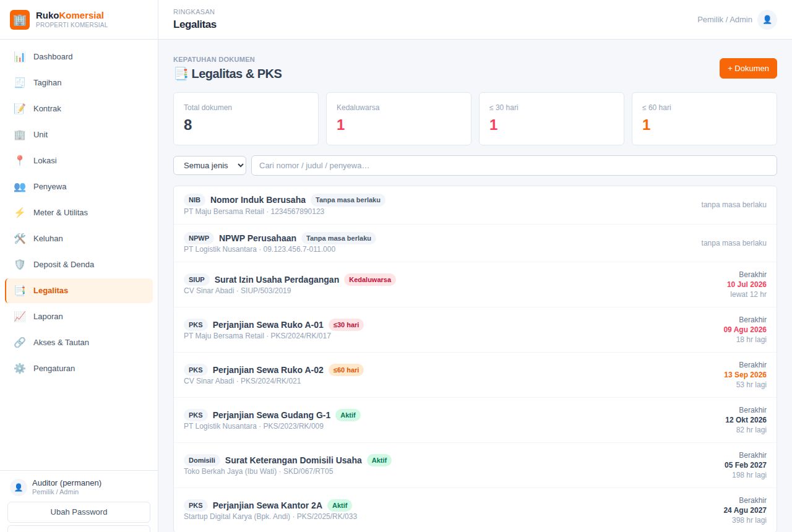Select the Unit menu item
This screenshot has width=792, height=532.
coord(79,135)
